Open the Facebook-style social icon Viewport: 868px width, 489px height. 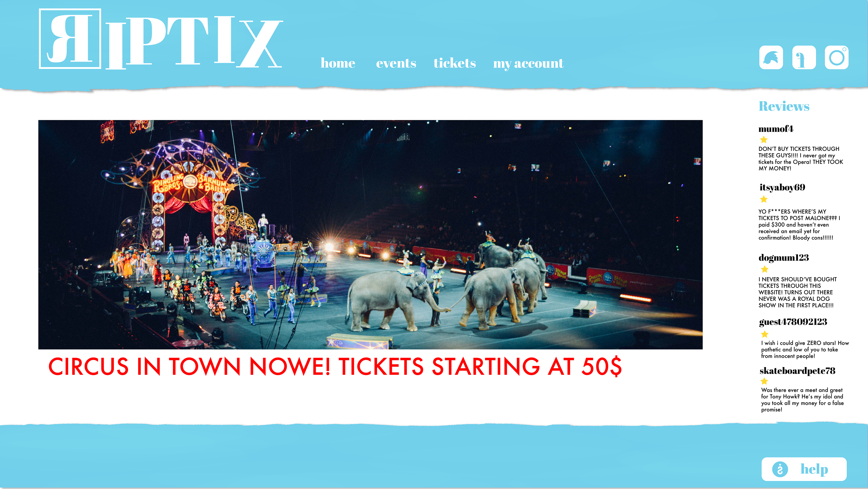pyautogui.click(x=804, y=58)
